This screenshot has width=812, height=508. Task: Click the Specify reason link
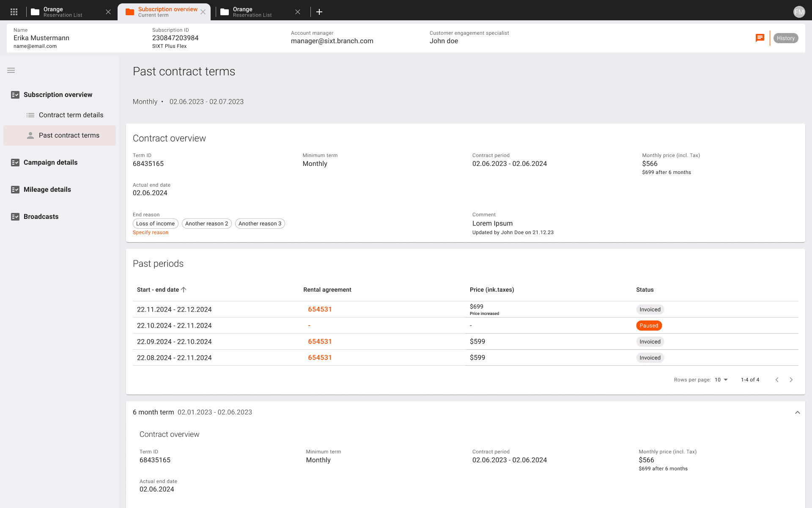151,232
